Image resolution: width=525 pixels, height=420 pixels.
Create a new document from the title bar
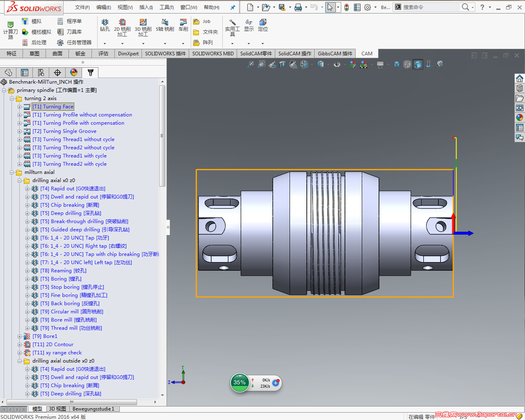point(250,7)
